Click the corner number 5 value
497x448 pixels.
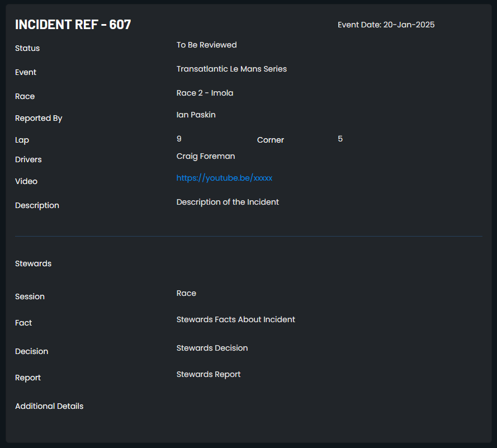(340, 139)
